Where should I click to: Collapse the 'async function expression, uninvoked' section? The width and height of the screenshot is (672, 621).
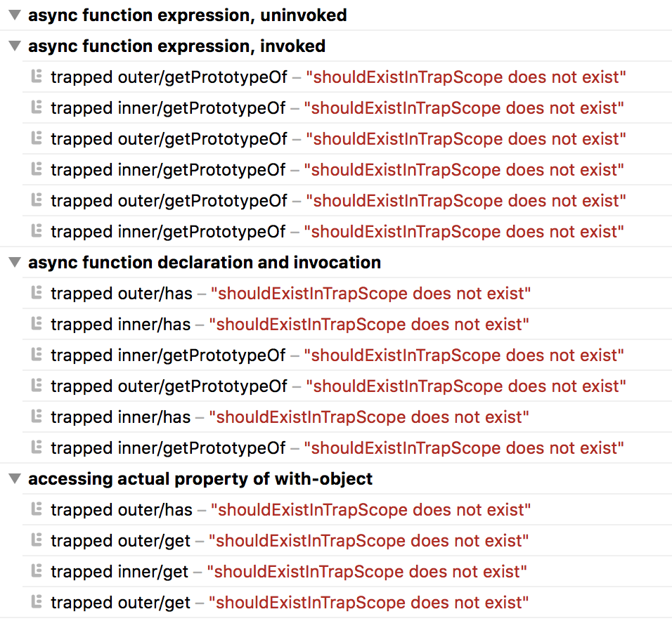point(13,15)
